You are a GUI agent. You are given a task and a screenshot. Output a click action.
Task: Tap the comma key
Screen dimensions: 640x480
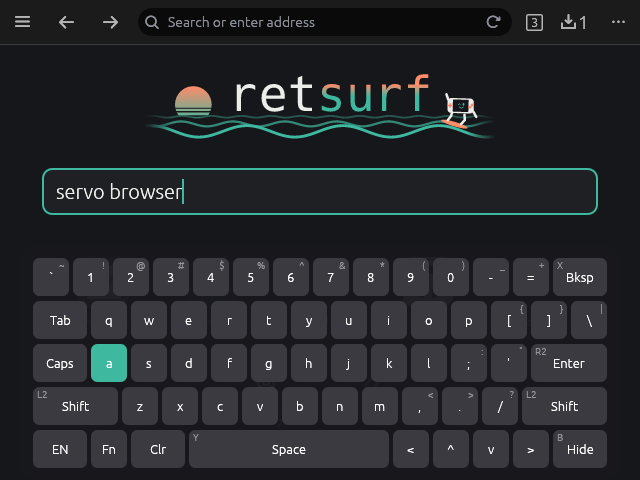pyautogui.click(x=420, y=406)
